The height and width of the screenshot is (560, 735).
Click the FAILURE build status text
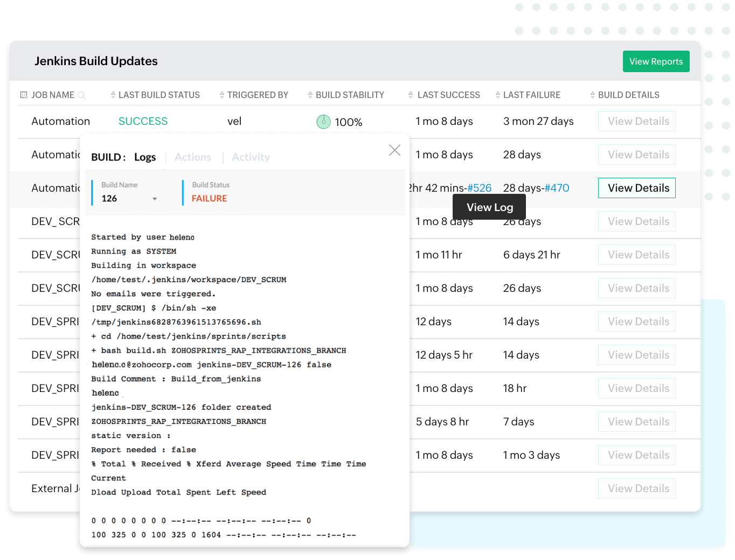(x=209, y=199)
